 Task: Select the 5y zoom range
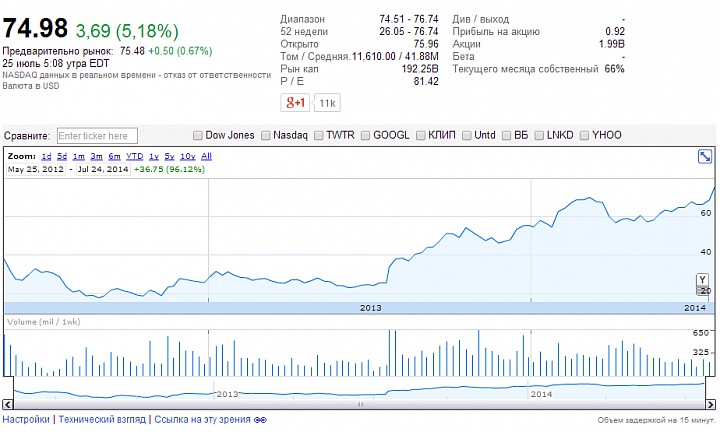[x=170, y=157]
